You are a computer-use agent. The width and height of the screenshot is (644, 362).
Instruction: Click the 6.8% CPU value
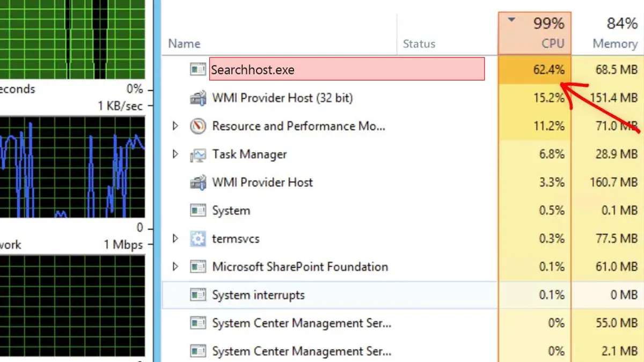point(552,154)
